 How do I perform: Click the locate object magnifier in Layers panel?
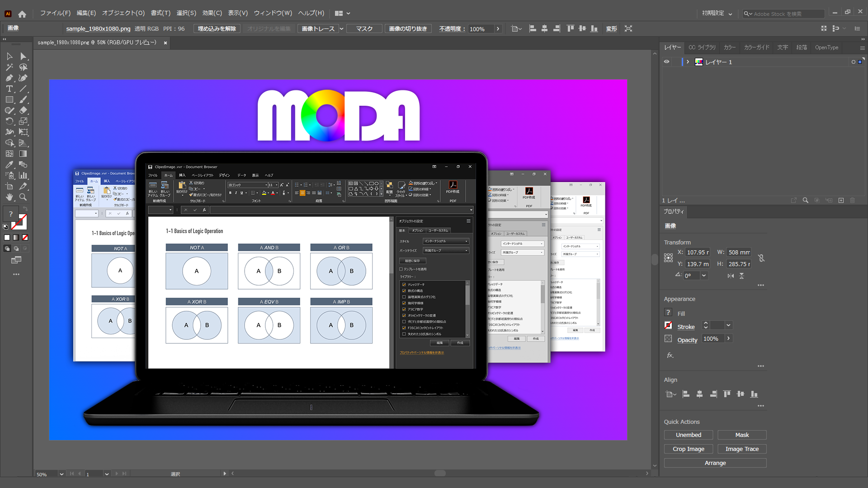[805, 200]
